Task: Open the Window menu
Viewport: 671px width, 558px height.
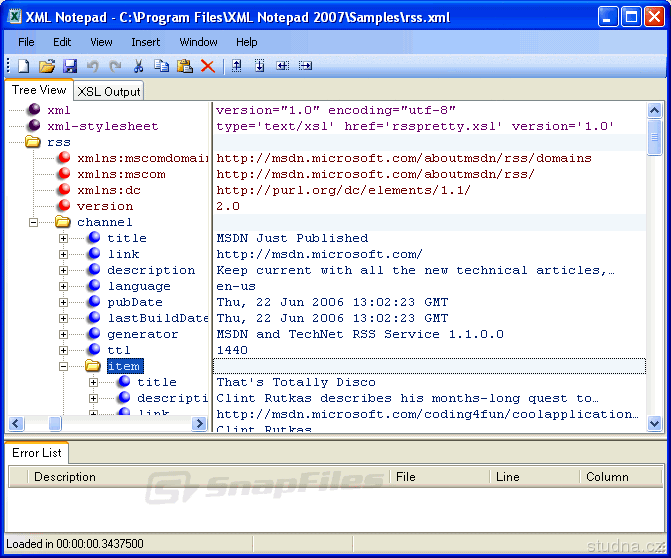Action: point(198,42)
